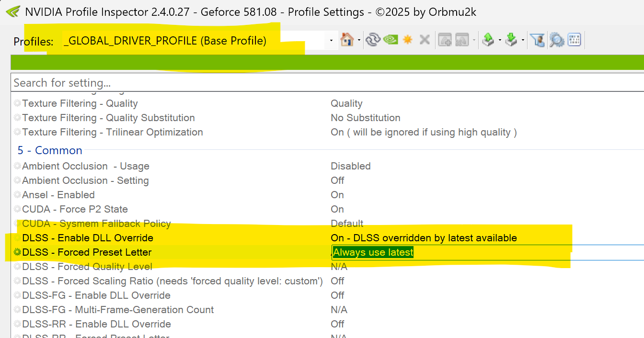Viewport: 644px width, 338px height.
Task: Click gear icon beside DLSS-FG - Multi-Frame-Generation Count
Action: (x=17, y=310)
